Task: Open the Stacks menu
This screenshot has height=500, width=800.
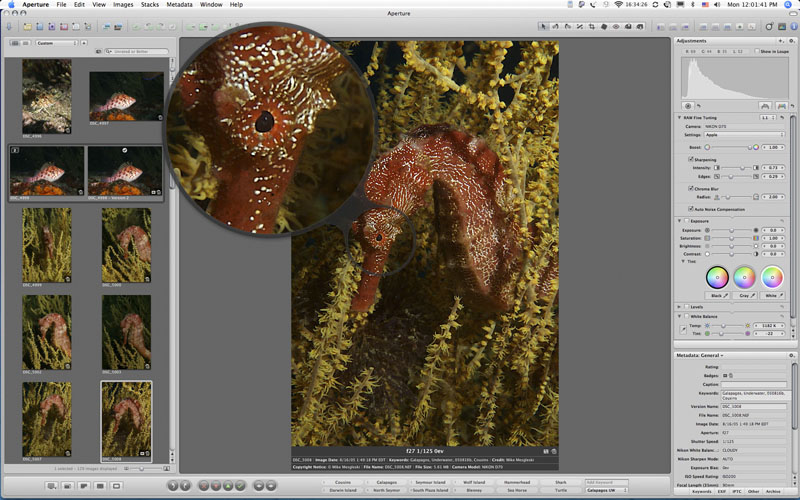Action: 149,5
